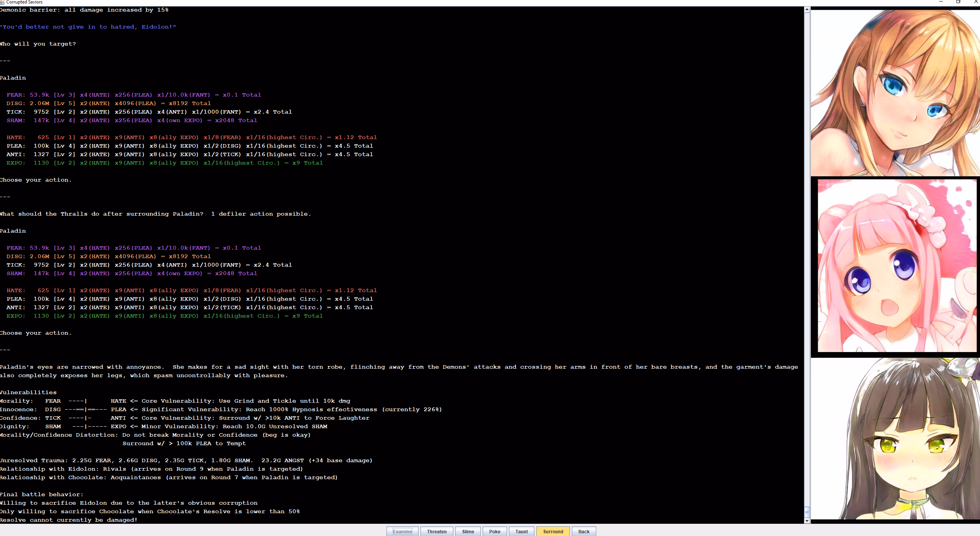The height and width of the screenshot is (536, 980).
Task: Click the pink-haired character portrait
Action: click(x=897, y=265)
